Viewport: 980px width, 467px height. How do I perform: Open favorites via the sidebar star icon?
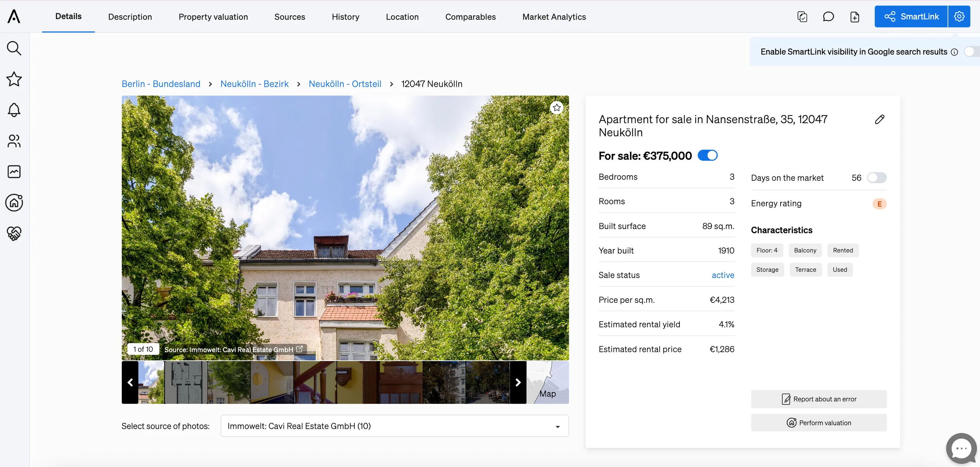[14, 79]
